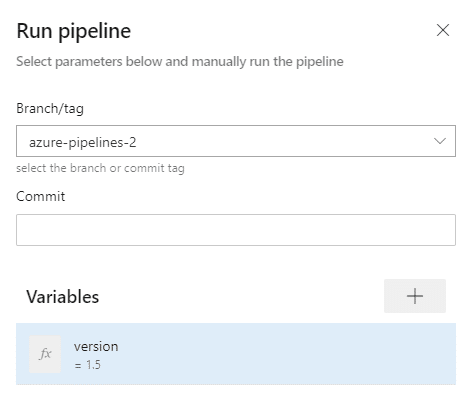Image resolution: width=472 pixels, height=401 pixels.
Task: Expand the Branch/tag dropdown chevron
Action: (440, 141)
